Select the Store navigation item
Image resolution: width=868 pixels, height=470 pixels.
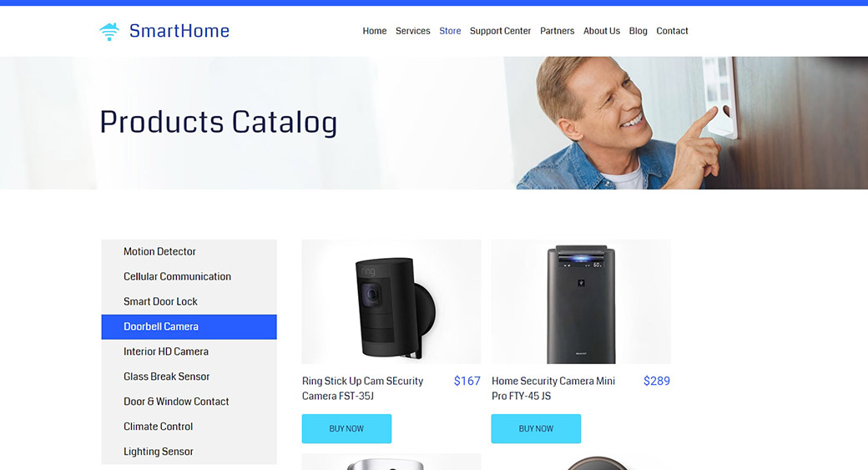point(450,31)
